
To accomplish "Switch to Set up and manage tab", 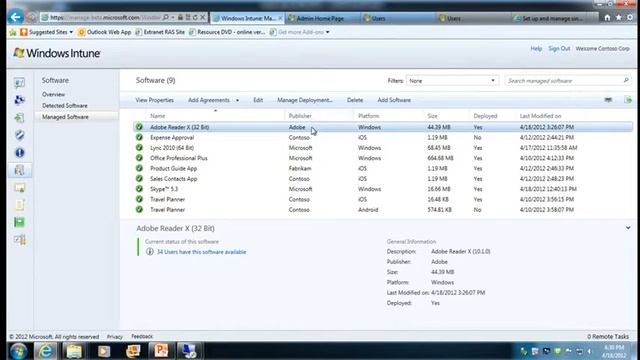I will tap(552, 18).
